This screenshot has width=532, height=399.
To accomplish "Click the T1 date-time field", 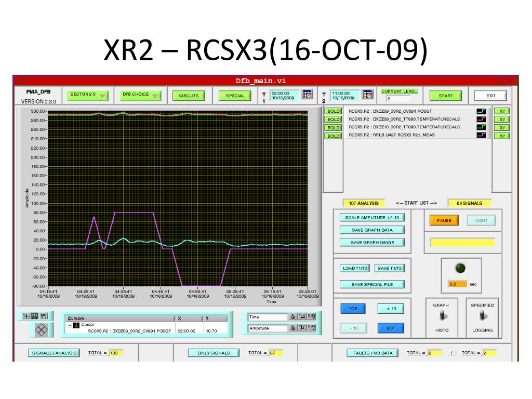I will tap(285, 96).
